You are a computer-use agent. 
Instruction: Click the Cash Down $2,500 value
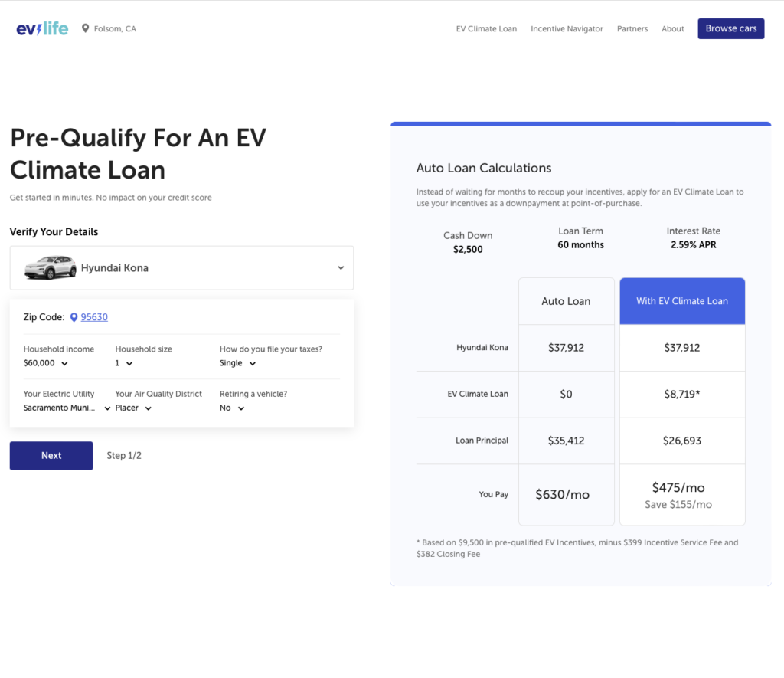click(468, 249)
